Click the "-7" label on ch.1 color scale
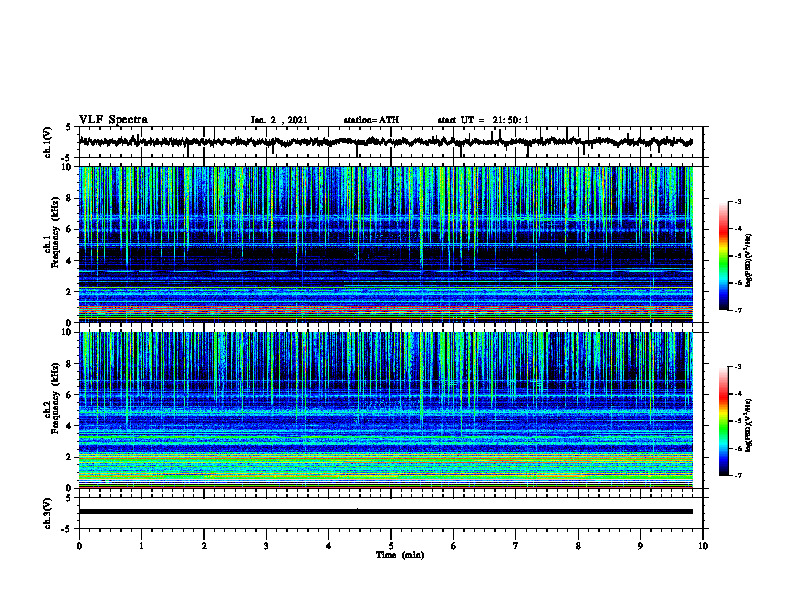Image resolution: width=792 pixels, height=612 pixels. 738,310
